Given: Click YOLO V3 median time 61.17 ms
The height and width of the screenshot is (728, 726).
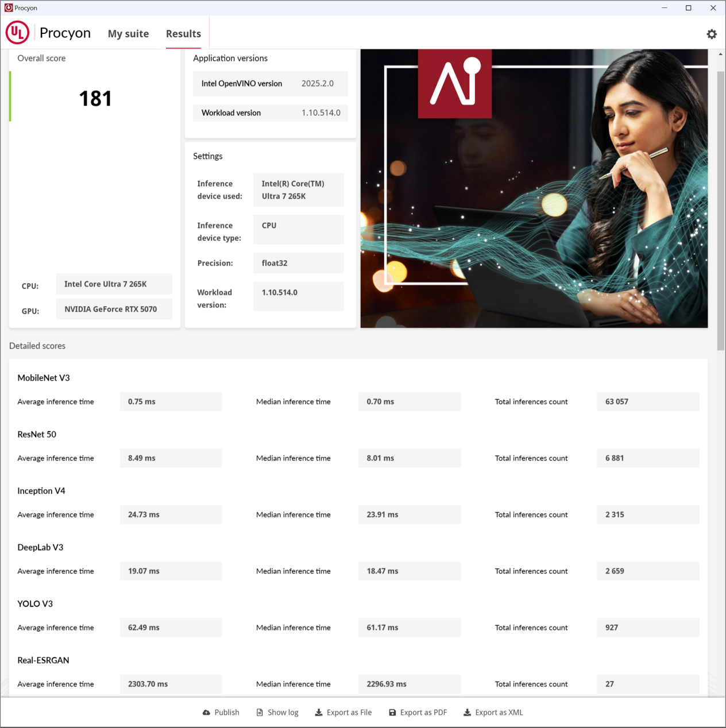Looking at the screenshot, I should tap(410, 628).
